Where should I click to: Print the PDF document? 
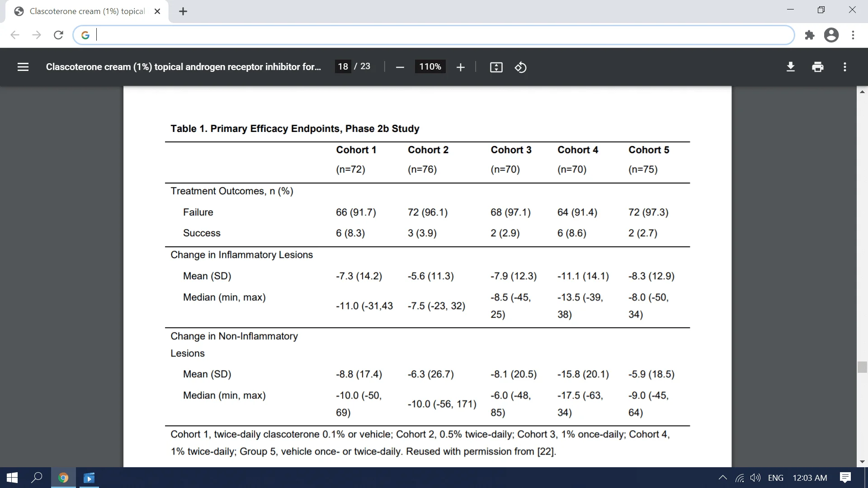pos(818,67)
